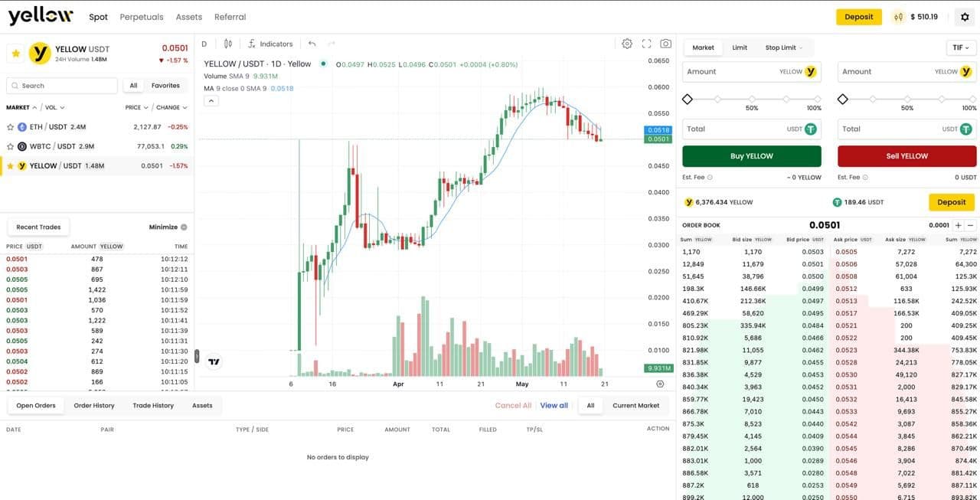The image size is (980, 500).
Task: Sort market list by MARKET column
Action: tap(21, 107)
